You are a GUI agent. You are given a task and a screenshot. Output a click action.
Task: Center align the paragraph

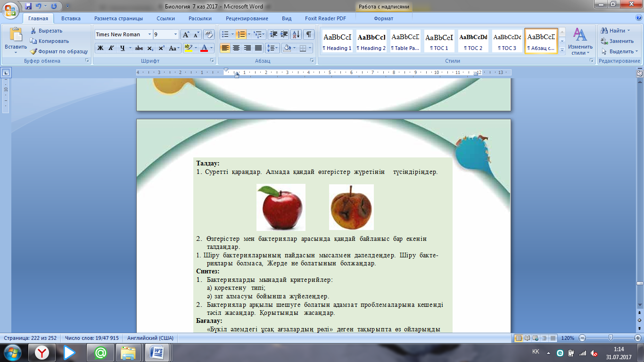click(x=236, y=48)
